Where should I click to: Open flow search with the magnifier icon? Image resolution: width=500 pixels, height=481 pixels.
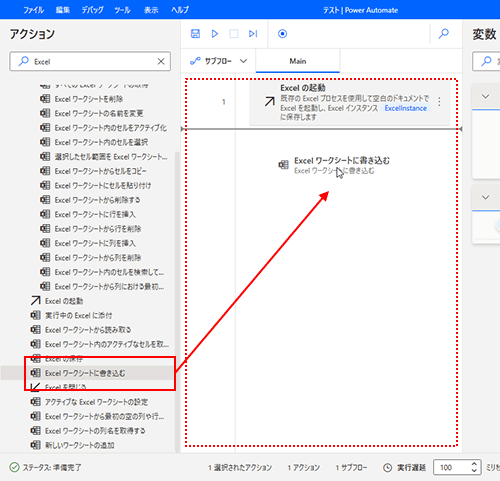tap(444, 33)
